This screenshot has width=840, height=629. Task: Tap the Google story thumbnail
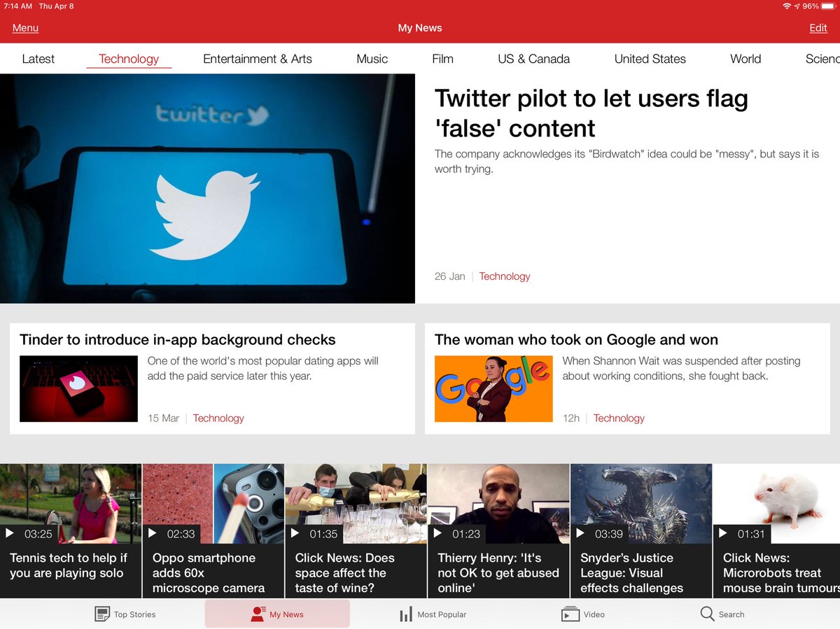click(493, 389)
